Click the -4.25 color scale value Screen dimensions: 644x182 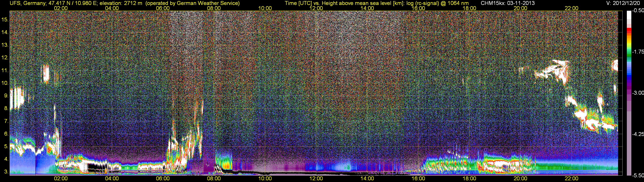(638, 134)
